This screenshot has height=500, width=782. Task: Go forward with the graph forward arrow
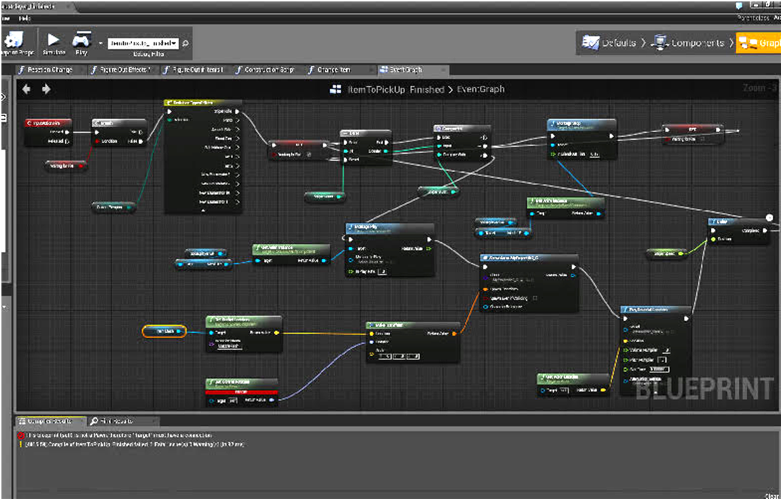click(46, 89)
